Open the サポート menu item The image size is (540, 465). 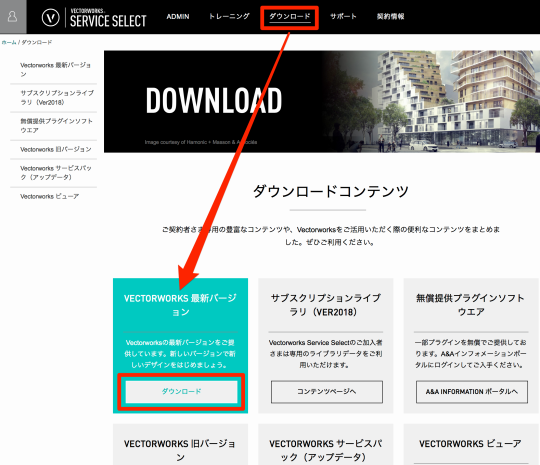(x=343, y=16)
